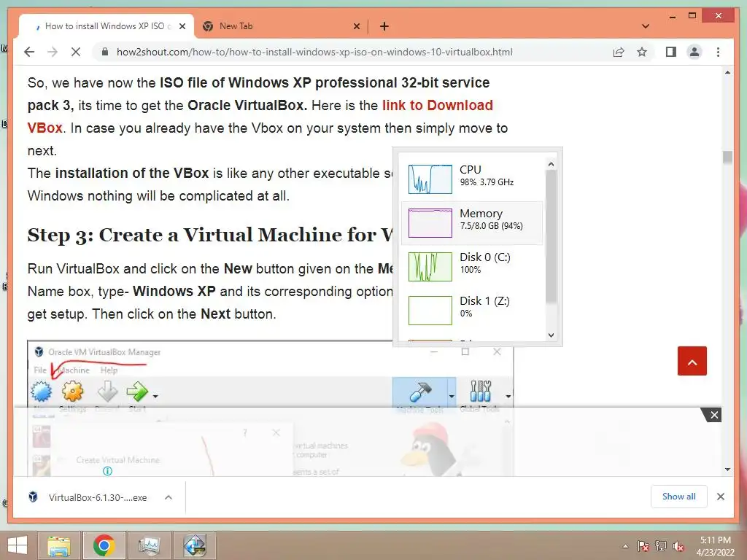The image size is (747, 560).
Task: Click the Machine menu in VirtualBox screenshot
Action: point(74,370)
